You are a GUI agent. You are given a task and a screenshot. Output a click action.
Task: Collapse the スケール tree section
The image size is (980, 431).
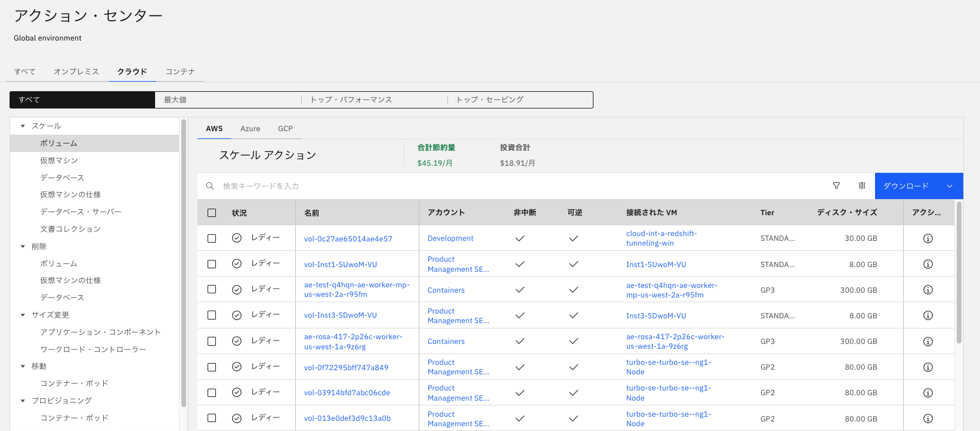pyautogui.click(x=23, y=126)
